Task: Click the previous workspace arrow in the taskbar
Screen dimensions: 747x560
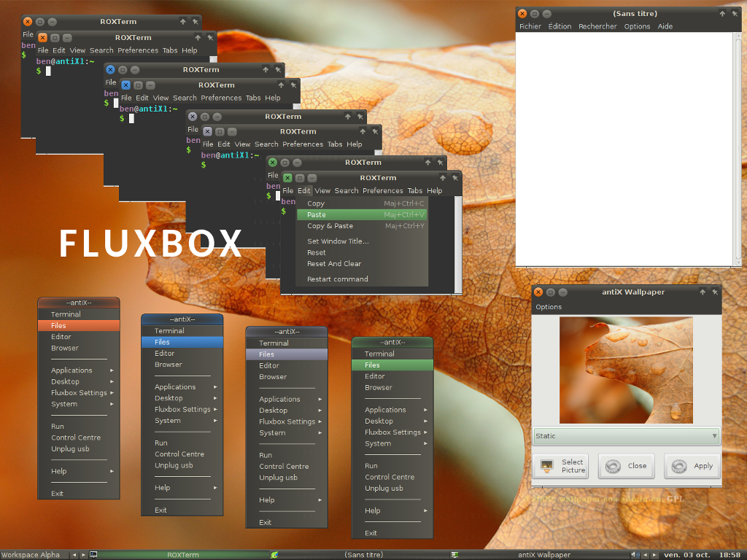Action: [x=74, y=555]
